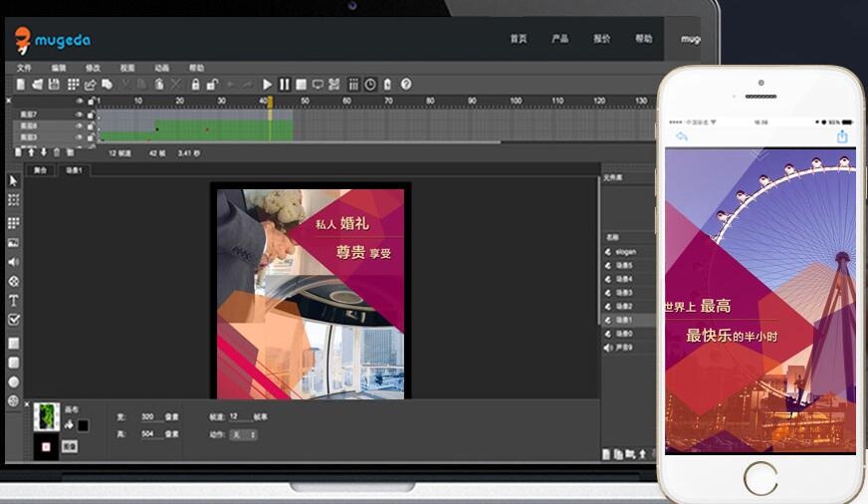Open the 编辑 menu
Viewport: 868px width, 504px height.
[59, 68]
